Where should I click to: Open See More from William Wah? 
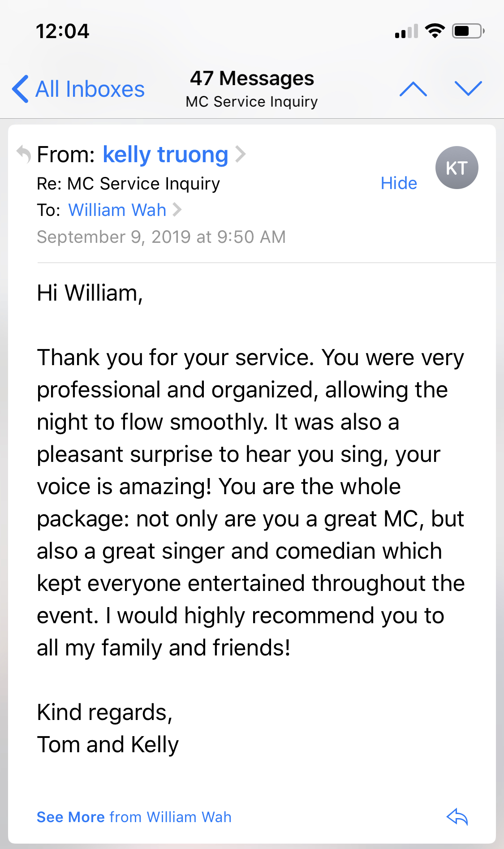tap(134, 817)
